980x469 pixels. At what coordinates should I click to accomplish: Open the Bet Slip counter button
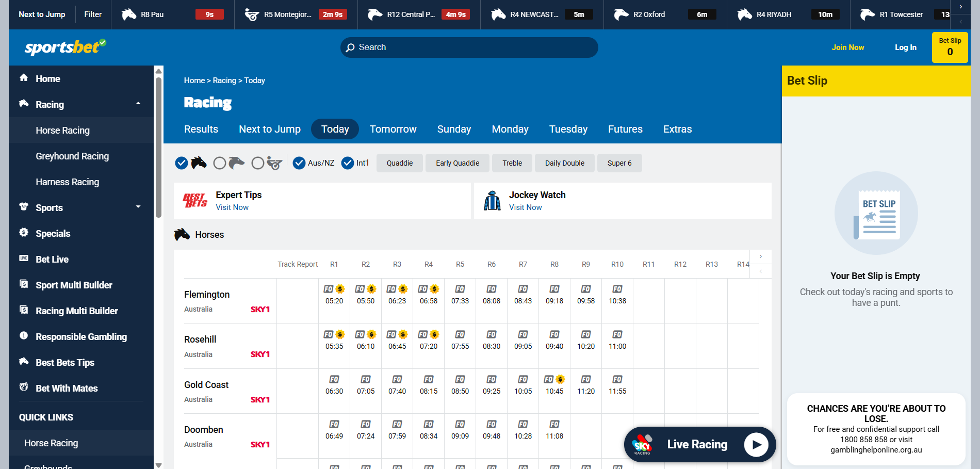click(950, 47)
